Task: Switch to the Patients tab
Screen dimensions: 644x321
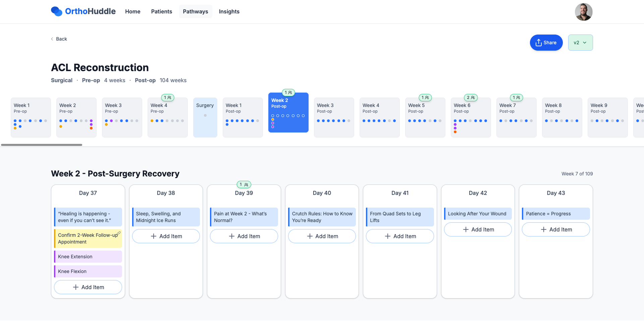Action: pos(161,11)
